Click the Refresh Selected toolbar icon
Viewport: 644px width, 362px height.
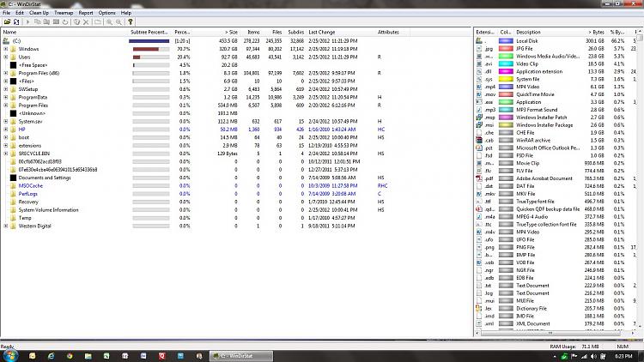[x=65, y=21]
